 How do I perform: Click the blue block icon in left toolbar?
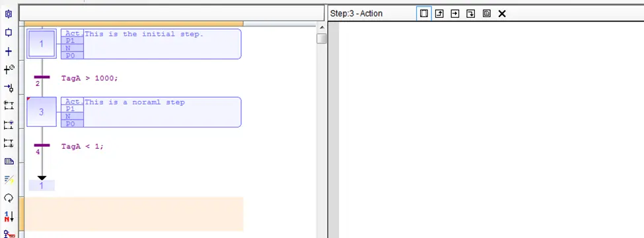9,161
